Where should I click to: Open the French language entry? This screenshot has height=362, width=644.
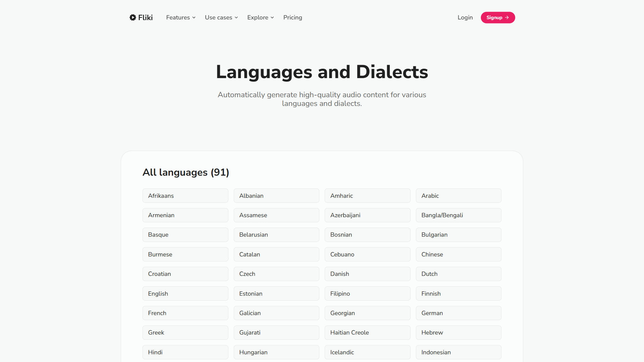[185, 313]
